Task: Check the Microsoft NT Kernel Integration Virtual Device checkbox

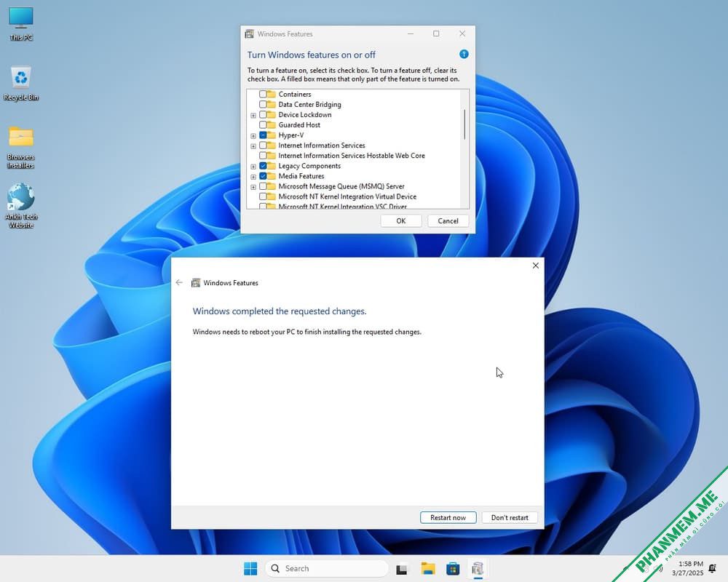Action: pos(263,196)
